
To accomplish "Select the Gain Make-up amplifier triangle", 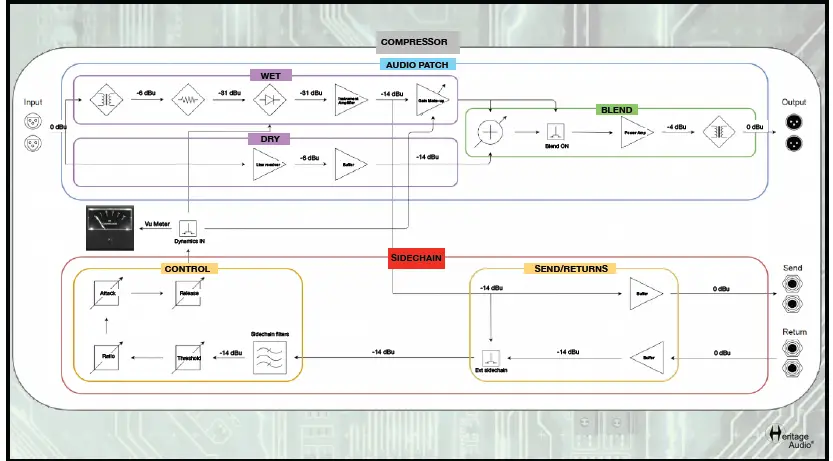I will [x=432, y=99].
